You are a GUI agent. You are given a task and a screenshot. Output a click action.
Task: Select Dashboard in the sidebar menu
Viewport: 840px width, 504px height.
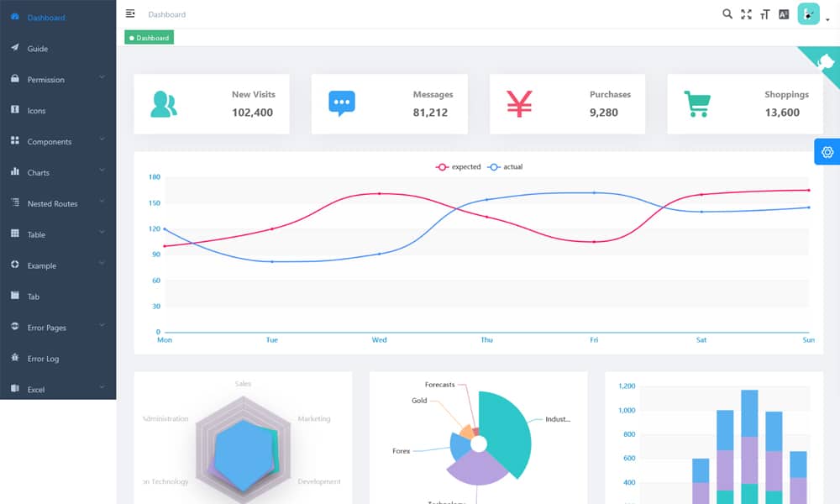(58, 18)
